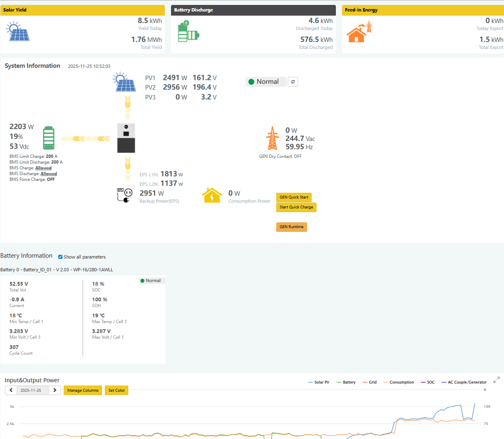The height and width of the screenshot is (439, 504).
Task: Click the Solar Yield panel icon
Action: point(18,32)
